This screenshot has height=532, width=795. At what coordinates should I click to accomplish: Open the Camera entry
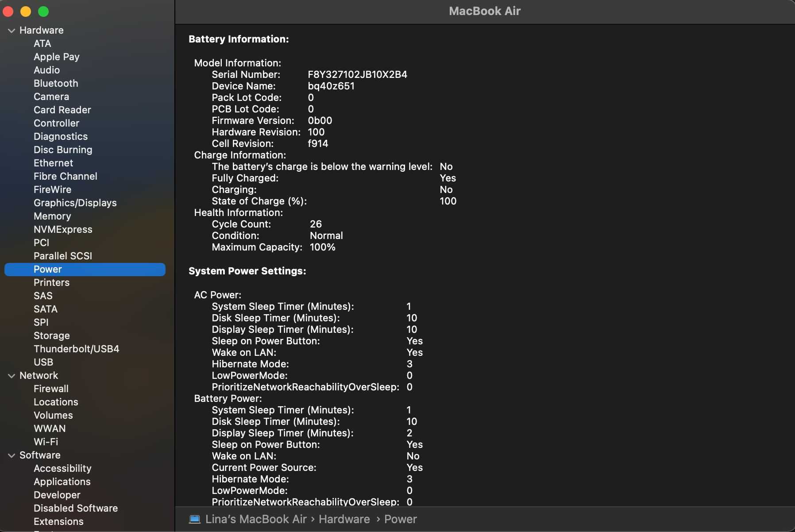pos(51,96)
